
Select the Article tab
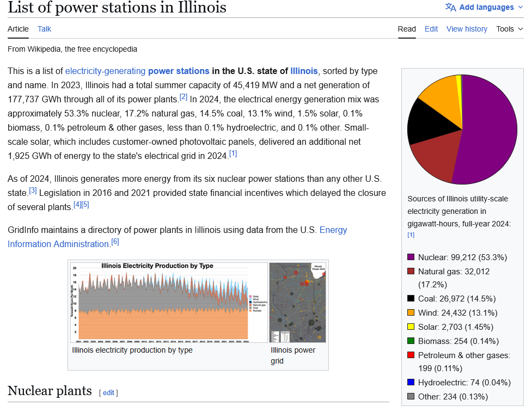click(18, 29)
